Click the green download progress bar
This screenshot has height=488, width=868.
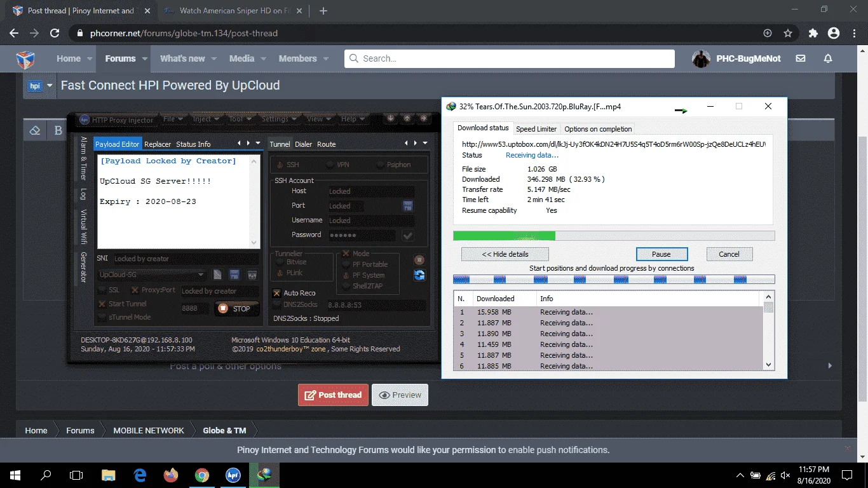505,236
